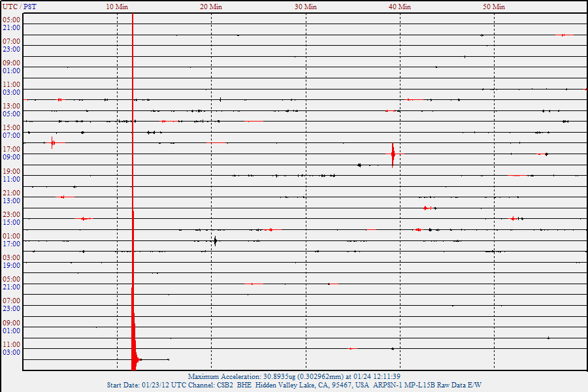
Task: Click the blue PST 09:00 time label
Action: 11,157
